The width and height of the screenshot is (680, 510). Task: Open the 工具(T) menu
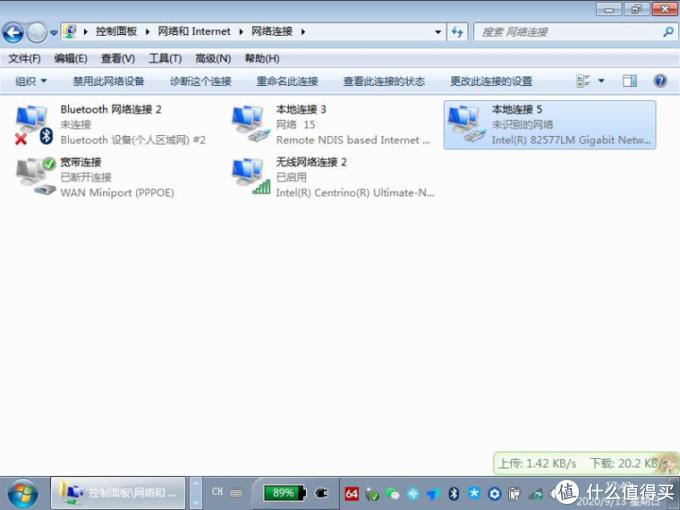tap(165, 59)
